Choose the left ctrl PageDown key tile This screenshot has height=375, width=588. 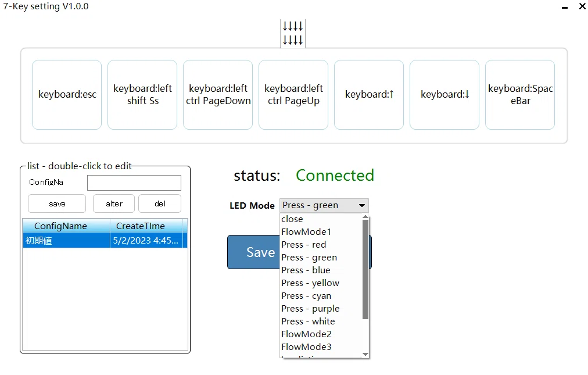(218, 95)
